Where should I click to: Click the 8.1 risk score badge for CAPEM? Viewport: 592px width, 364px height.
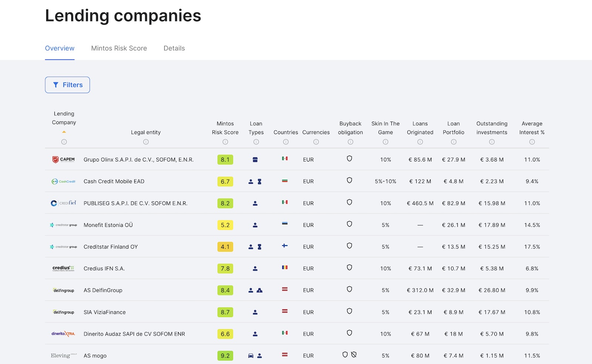pyautogui.click(x=225, y=160)
